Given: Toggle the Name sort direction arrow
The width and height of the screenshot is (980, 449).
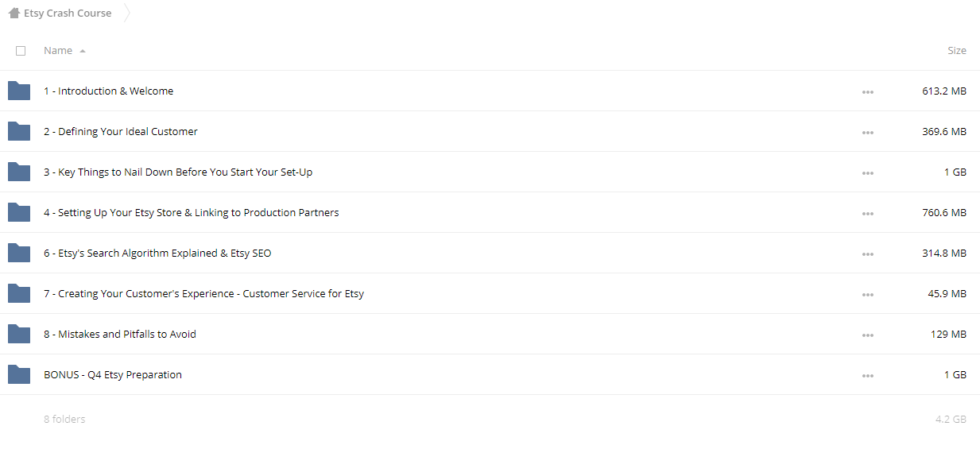Looking at the screenshot, I should click(x=83, y=51).
